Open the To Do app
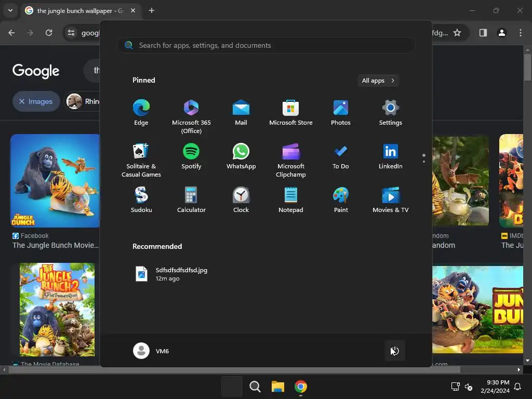The width and height of the screenshot is (532, 399). coord(341,156)
